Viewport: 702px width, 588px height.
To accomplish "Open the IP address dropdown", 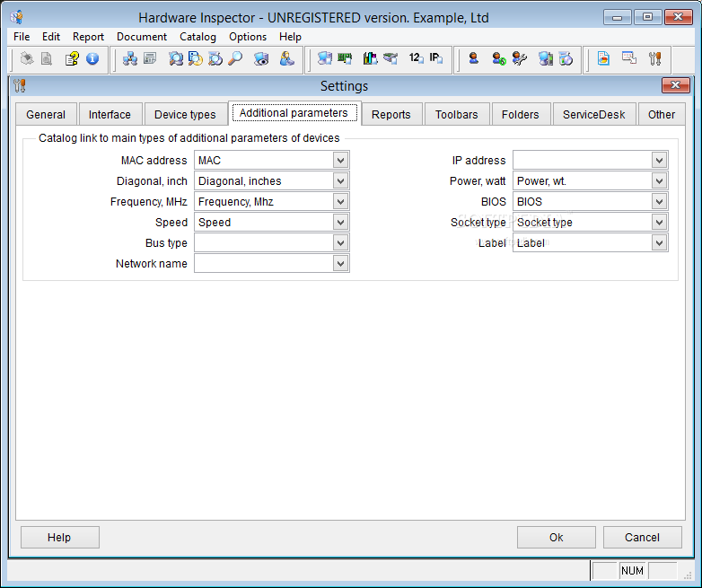I will (x=659, y=161).
